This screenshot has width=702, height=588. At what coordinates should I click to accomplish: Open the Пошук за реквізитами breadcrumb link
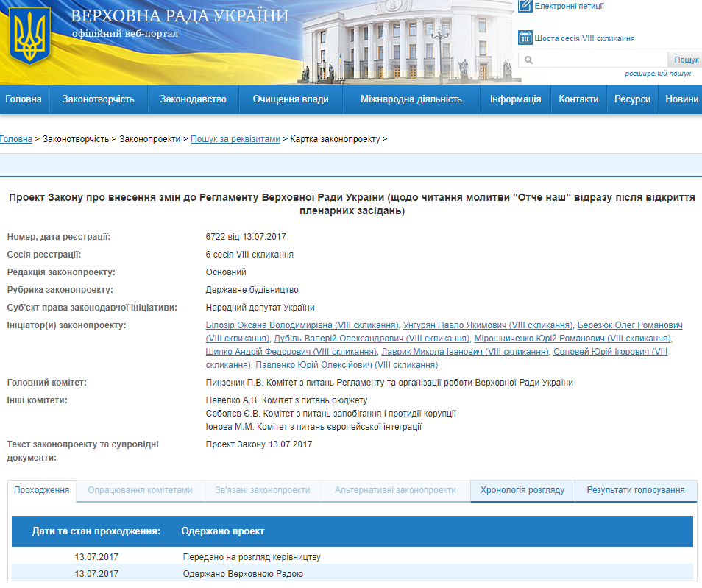tap(235, 139)
